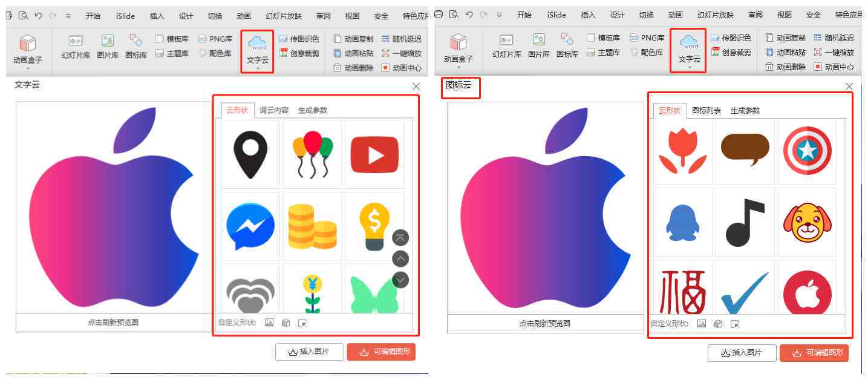Choose the gold coins shape
Screen dimensions: 868x380
click(313, 226)
